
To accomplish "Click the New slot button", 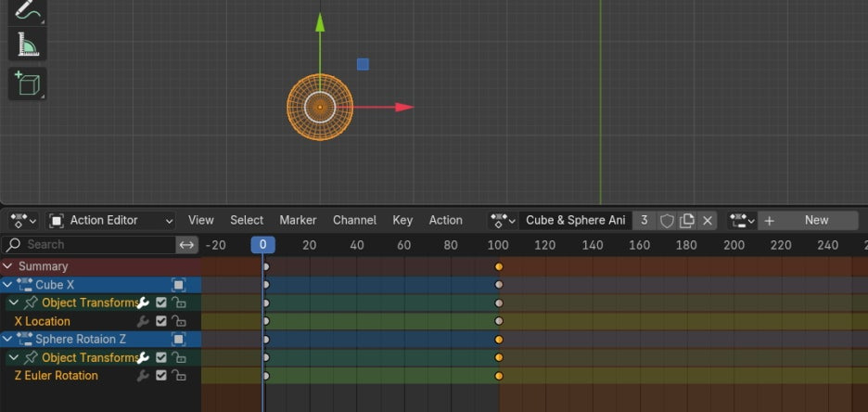I will click(x=809, y=221).
